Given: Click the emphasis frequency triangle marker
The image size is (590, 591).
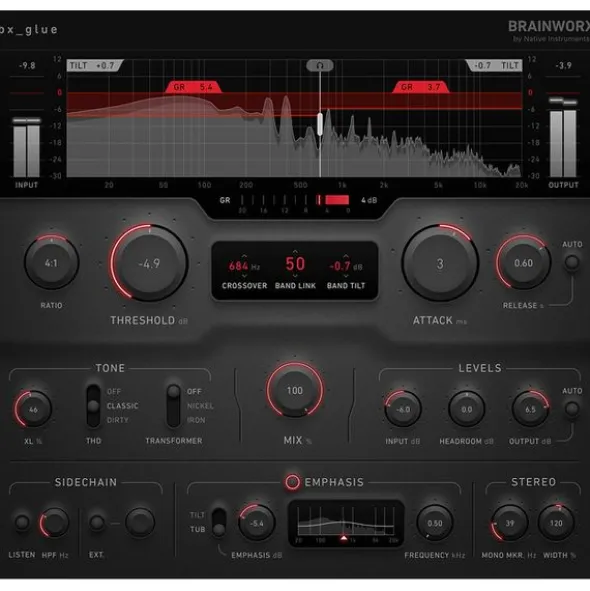Looking at the screenshot, I should tap(343, 538).
